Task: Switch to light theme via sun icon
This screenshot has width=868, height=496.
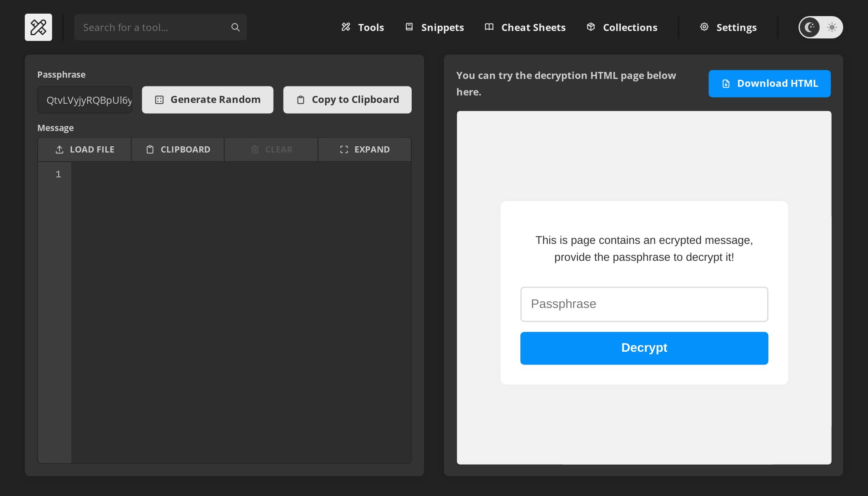Action: coord(832,27)
